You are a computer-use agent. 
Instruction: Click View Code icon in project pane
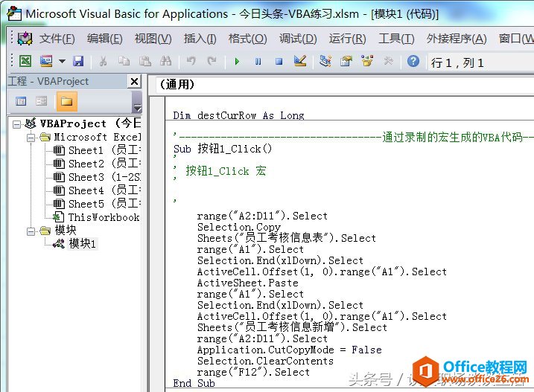click(21, 101)
